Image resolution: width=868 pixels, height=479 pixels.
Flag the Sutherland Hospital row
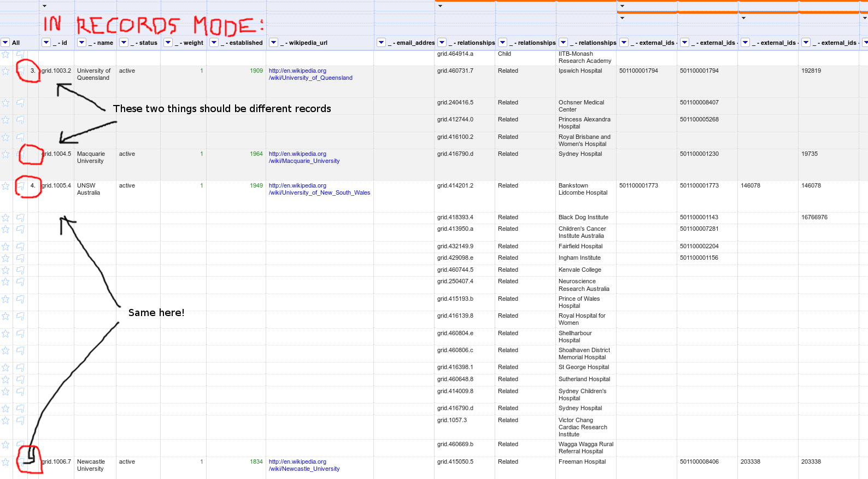point(20,379)
